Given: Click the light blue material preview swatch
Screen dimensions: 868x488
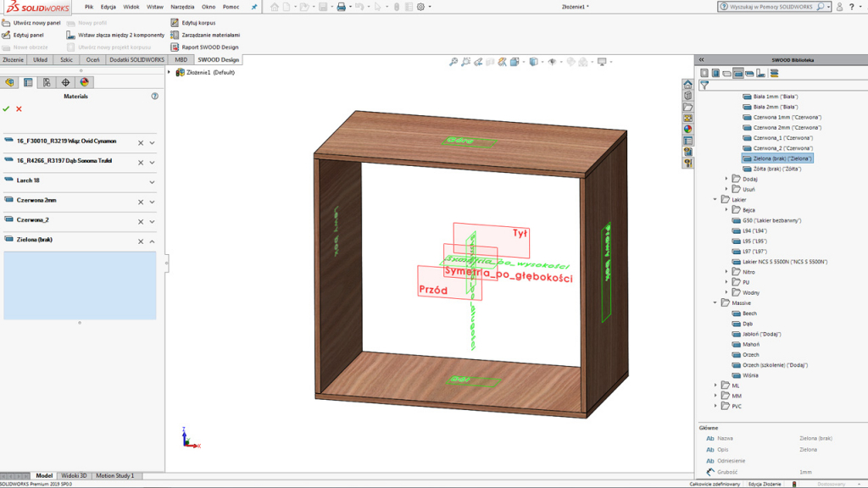Looking at the screenshot, I should pyautogui.click(x=80, y=284).
